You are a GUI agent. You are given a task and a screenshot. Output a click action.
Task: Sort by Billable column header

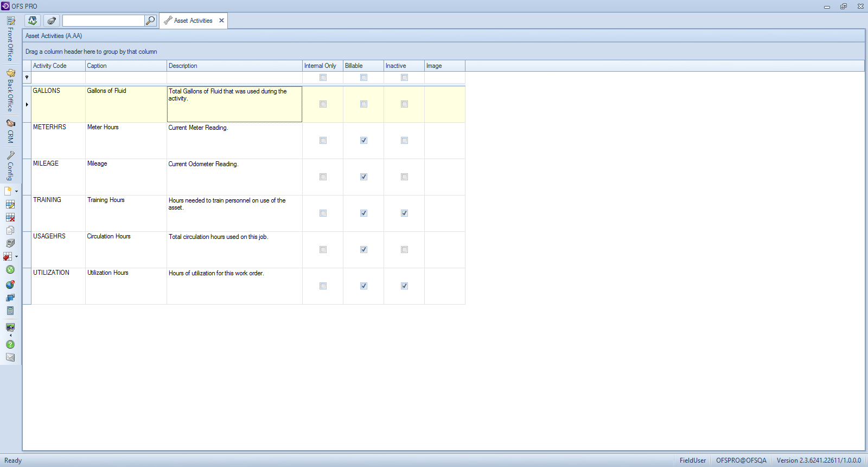coord(363,66)
